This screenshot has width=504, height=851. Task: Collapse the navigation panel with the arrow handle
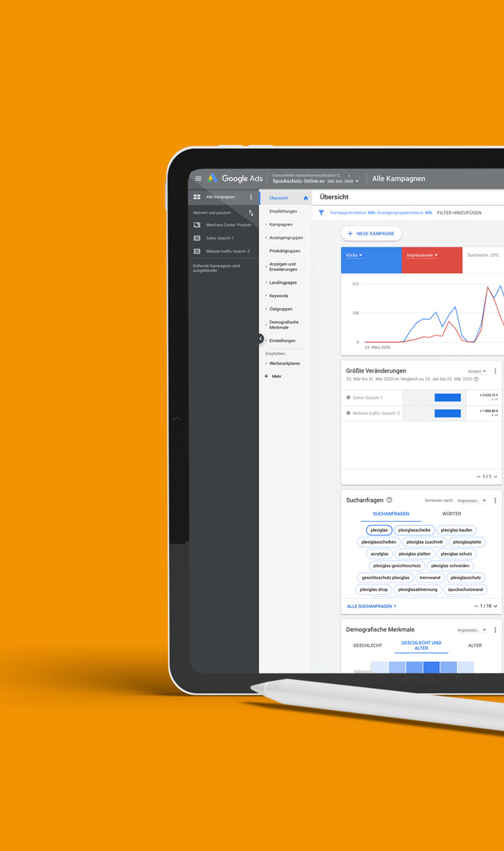[x=261, y=338]
